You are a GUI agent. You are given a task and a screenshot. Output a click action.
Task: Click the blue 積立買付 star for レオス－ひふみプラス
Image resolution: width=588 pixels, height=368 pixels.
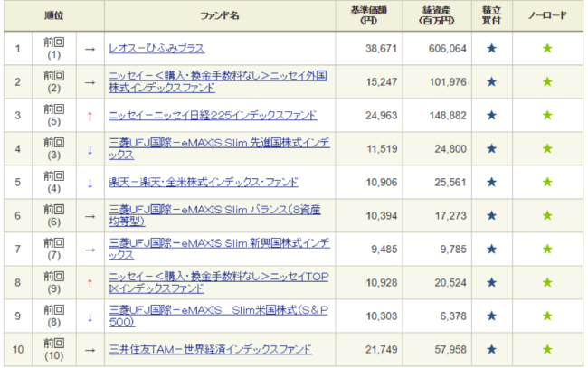point(491,48)
